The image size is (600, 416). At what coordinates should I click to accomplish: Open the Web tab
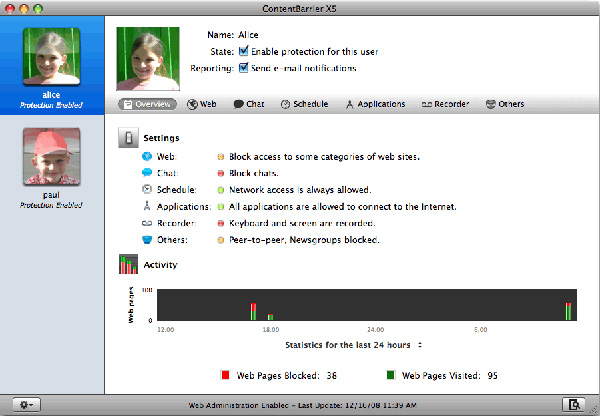tap(202, 104)
